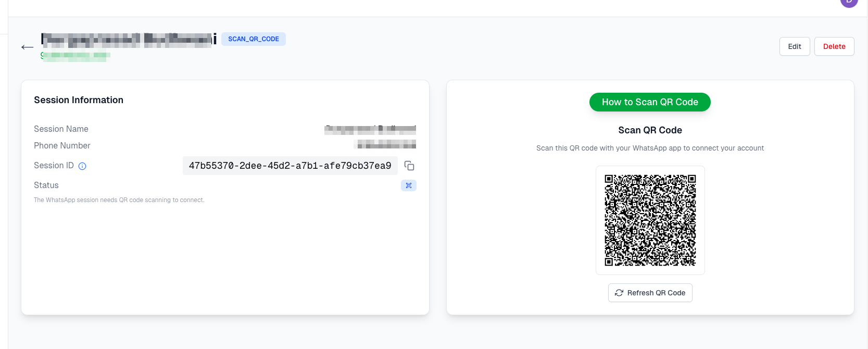Click the Status label
This screenshot has height=349, width=868.
coord(46,185)
